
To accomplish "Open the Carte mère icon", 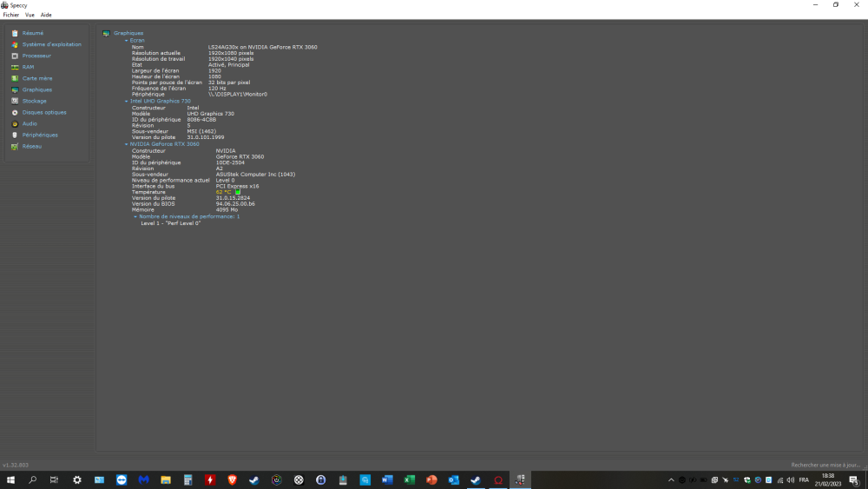I will (x=15, y=79).
